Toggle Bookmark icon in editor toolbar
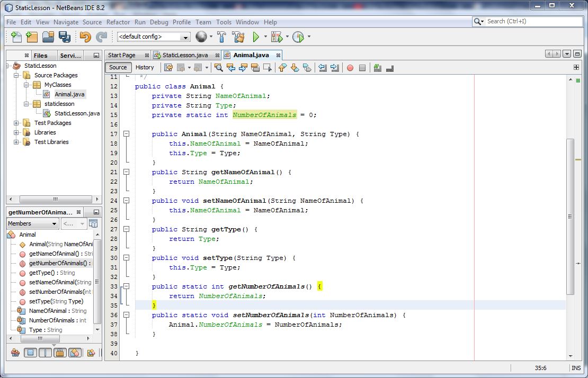The width and height of the screenshot is (588, 378). (307, 67)
